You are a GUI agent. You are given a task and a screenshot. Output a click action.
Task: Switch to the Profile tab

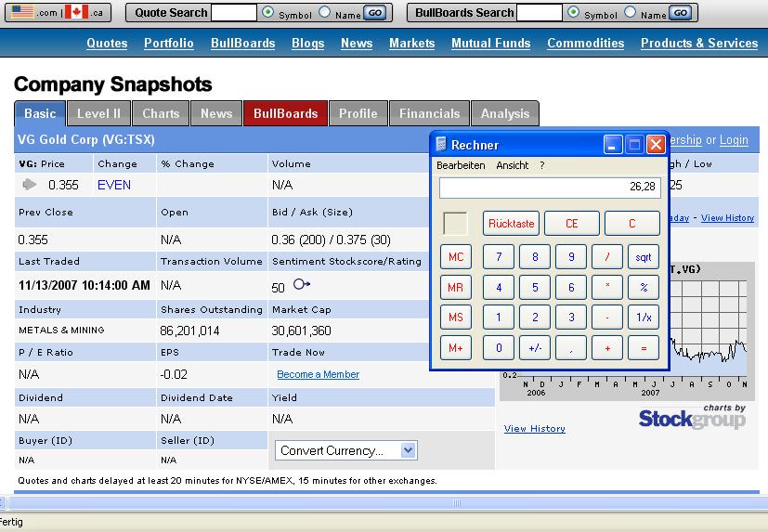coord(358,113)
